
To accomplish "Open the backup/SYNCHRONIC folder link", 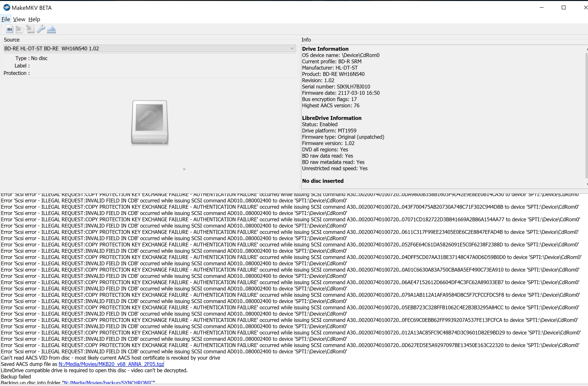I will (108, 383).
